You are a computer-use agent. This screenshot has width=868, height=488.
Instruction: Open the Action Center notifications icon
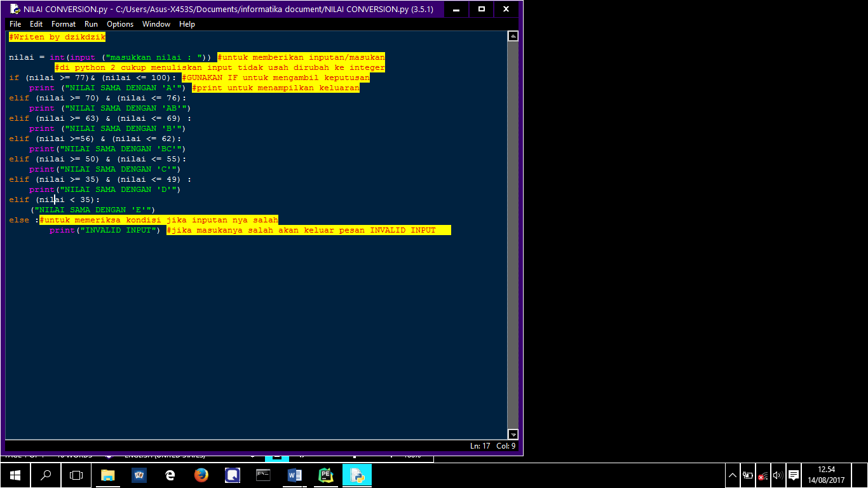pyautogui.click(x=793, y=475)
